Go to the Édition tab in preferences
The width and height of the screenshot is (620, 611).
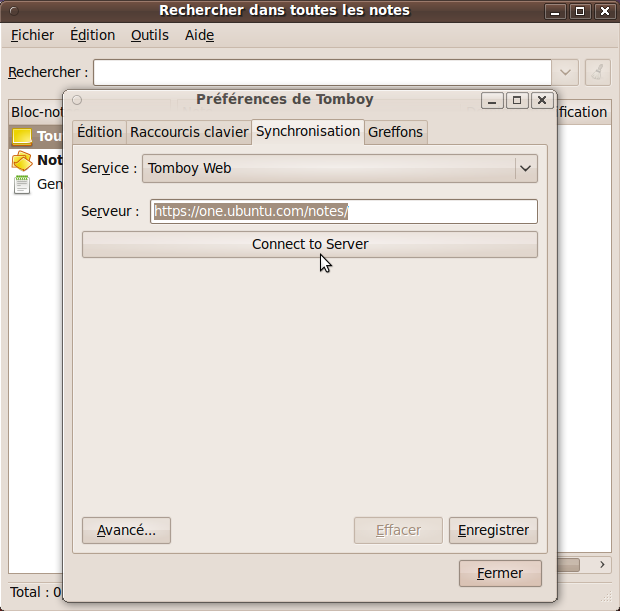coord(99,132)
